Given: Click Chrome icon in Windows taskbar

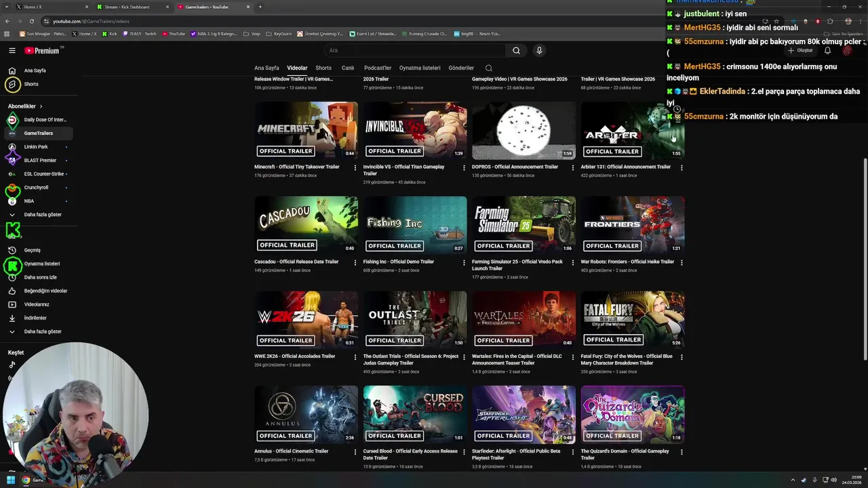Looking at the screenshot, I should (x=26, y=480).
